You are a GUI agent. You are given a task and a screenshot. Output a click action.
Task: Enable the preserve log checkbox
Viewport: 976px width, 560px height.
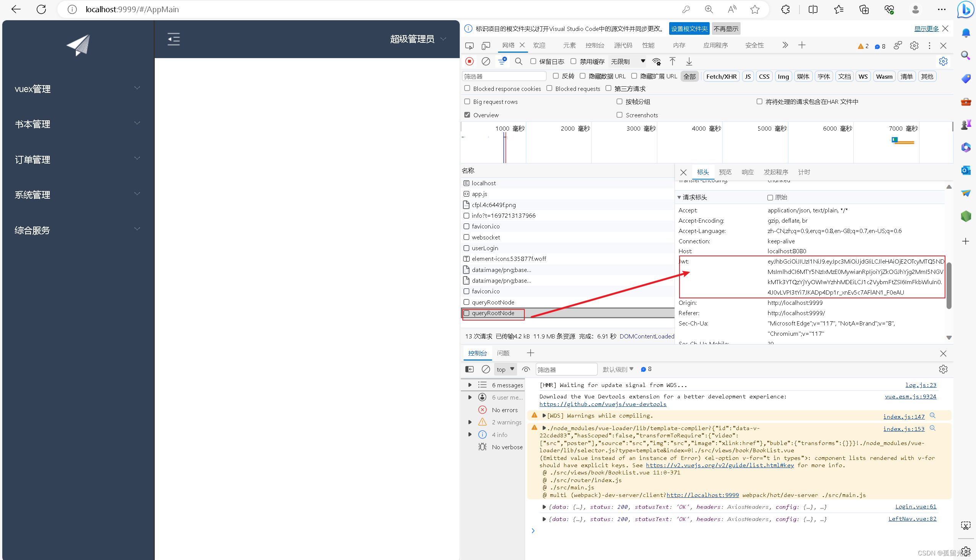click(533, 61)
